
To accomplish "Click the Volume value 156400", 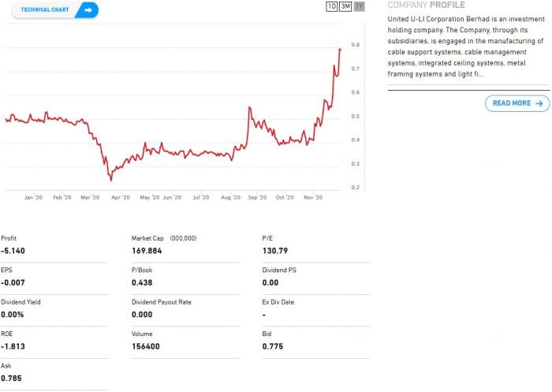I will 146,346.
